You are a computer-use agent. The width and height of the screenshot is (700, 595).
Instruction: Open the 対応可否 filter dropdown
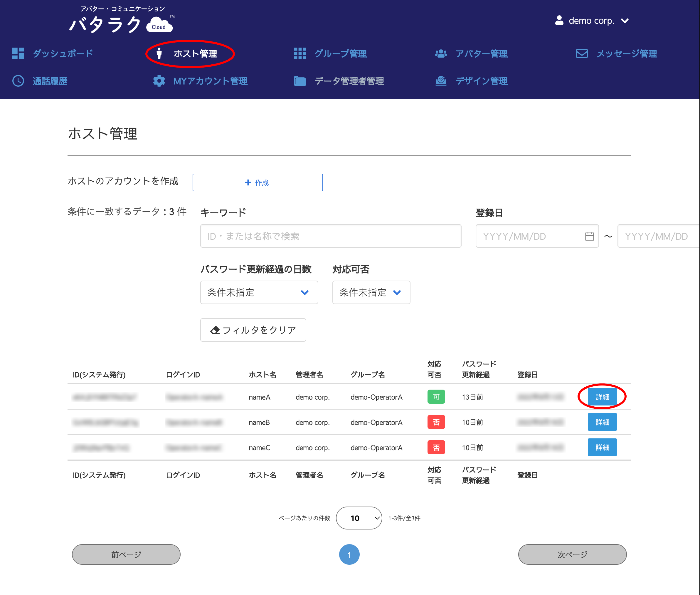[371, 292]
